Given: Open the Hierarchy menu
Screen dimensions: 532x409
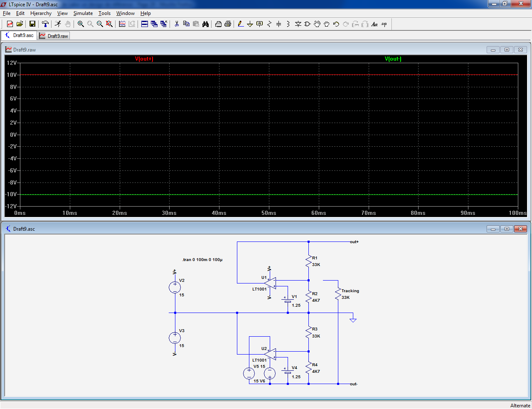Looking at the screenshot, I should [41, 13].
